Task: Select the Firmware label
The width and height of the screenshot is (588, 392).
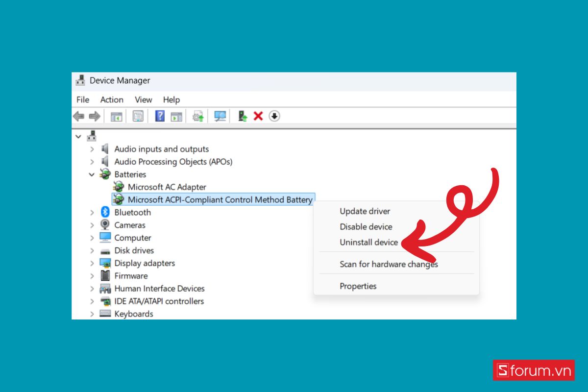Action: (131, 276)
